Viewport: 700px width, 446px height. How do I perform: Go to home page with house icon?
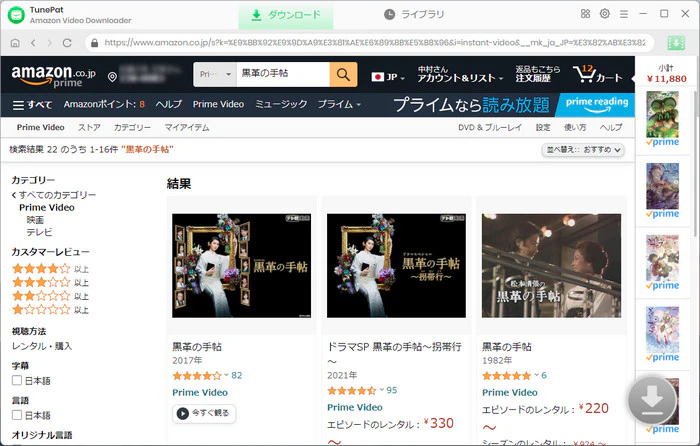pos(15,43)
